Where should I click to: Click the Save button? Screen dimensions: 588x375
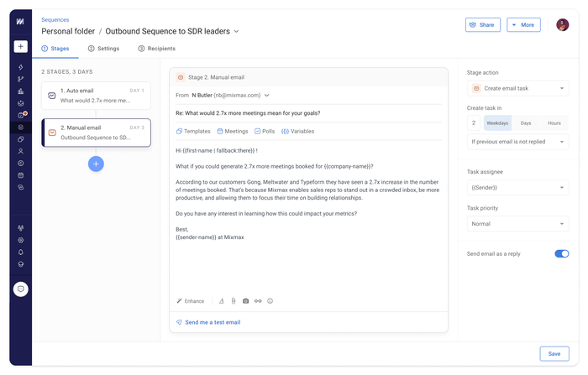554,354
